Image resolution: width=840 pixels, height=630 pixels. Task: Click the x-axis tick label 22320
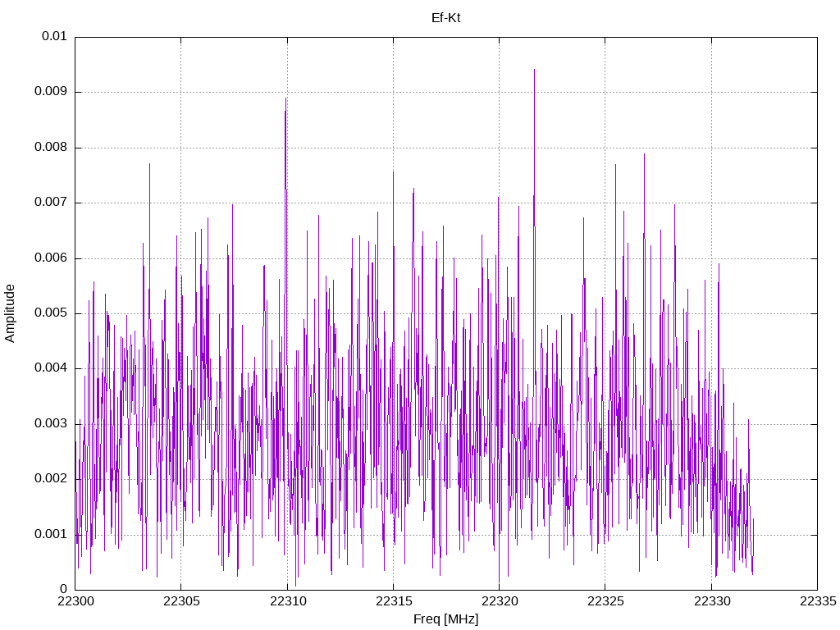500,601
